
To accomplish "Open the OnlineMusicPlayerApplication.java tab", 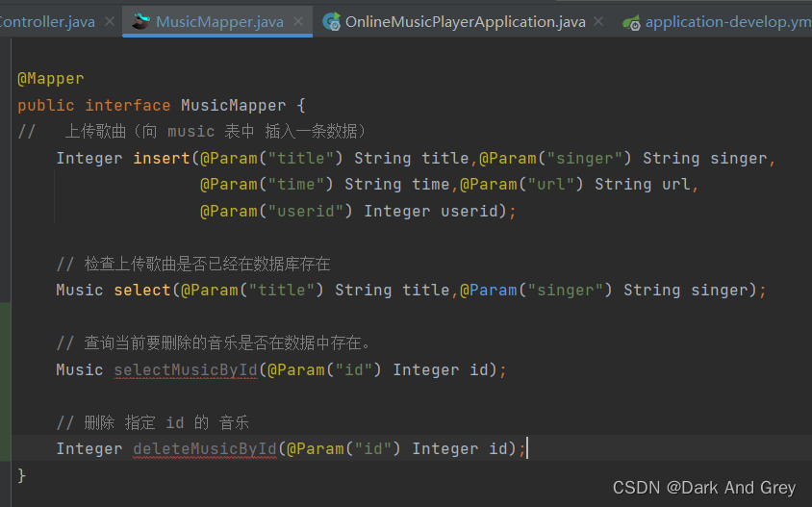I will click(x=465, y=22).
